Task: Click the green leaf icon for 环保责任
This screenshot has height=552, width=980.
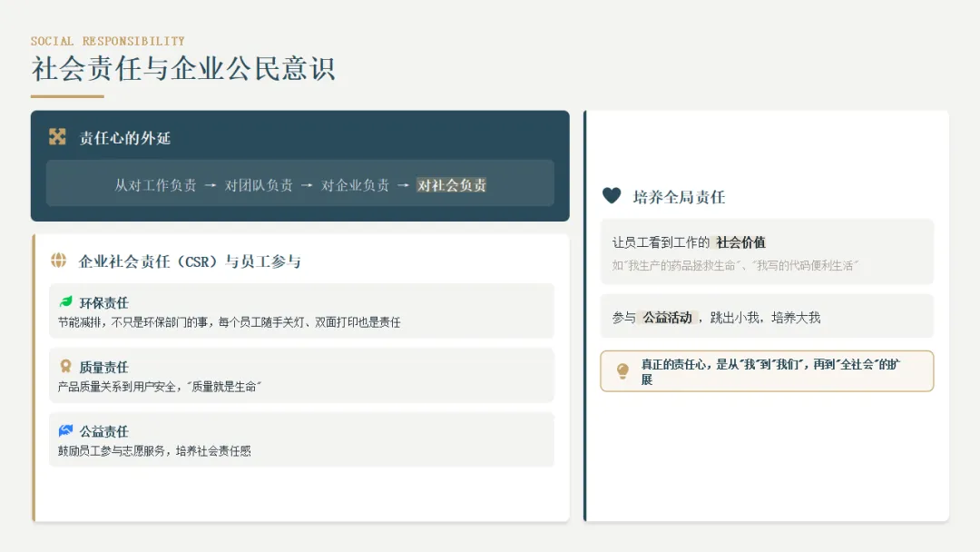Action: [65, 302]
